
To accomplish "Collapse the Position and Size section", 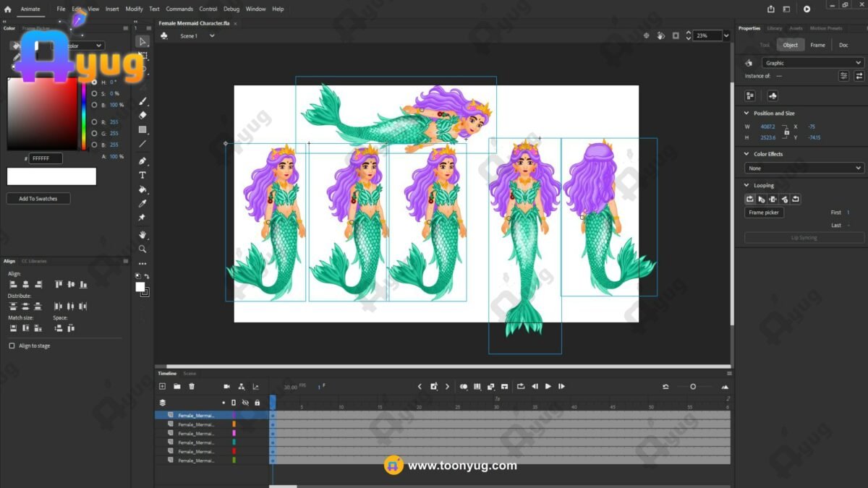I will click(x=746, y=114).
